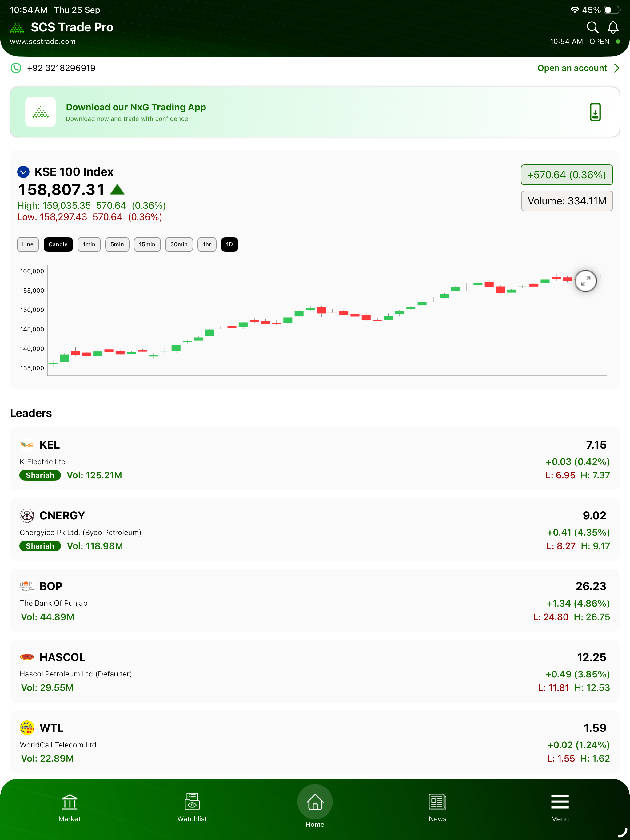Tap the app download phone icon
Viewport: 630px width, 840px height.
point(595,112)
